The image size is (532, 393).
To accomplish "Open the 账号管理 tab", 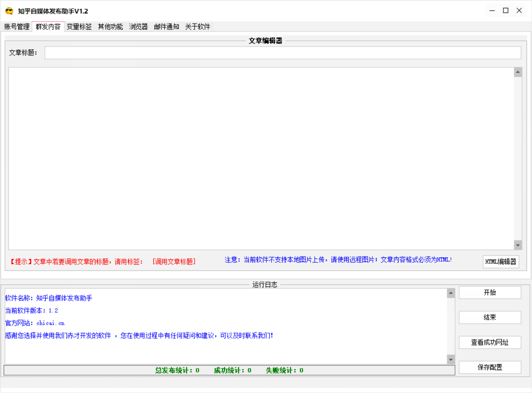I will [17, 27].
